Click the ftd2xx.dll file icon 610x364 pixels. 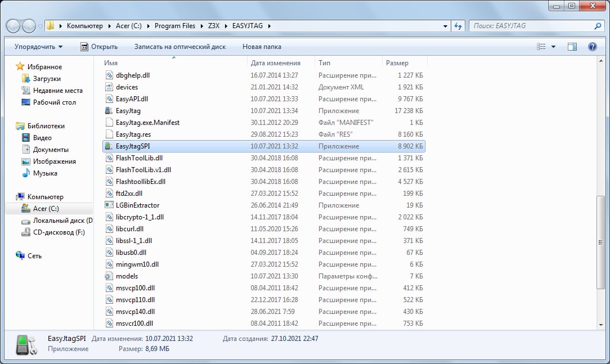coord(109,194)
